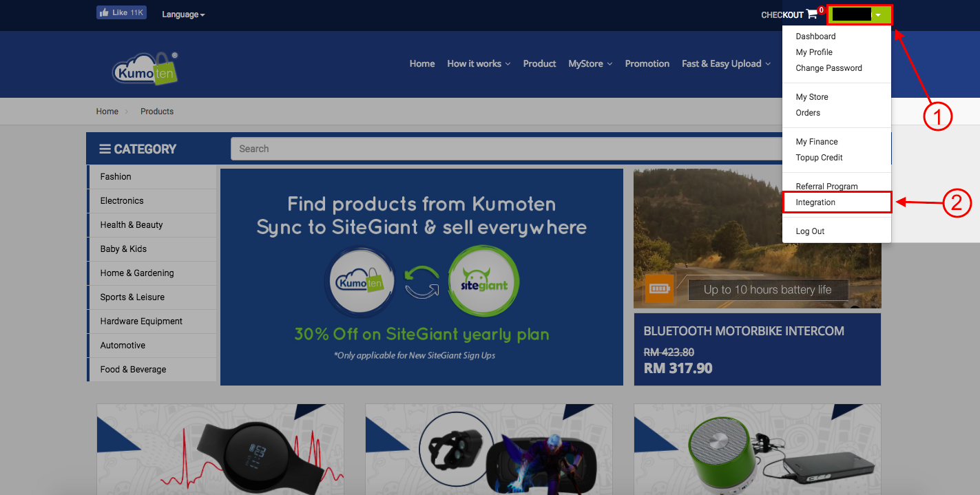
Task: Go to Home in the breadcrumb
Action: (107, 112)
